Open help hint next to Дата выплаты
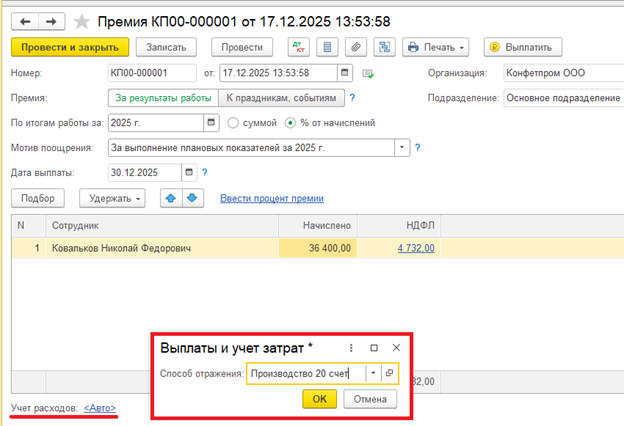 [x=204, y=172]
